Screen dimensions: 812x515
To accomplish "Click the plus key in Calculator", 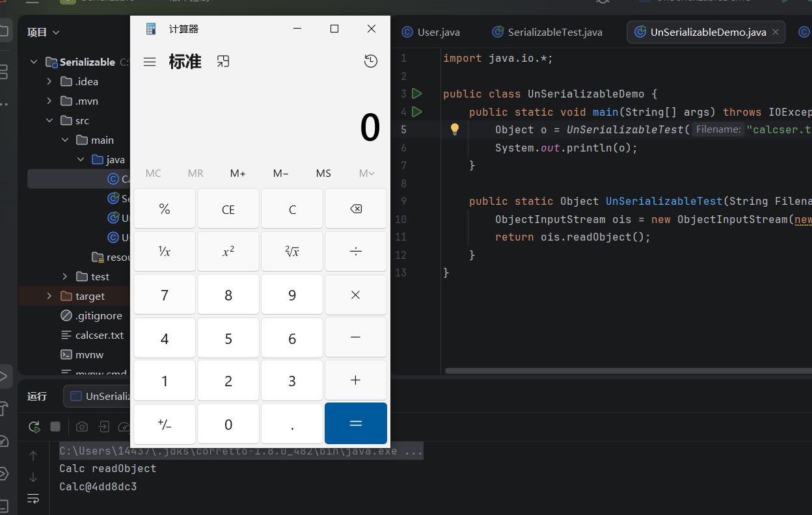I will pos(356,380).
